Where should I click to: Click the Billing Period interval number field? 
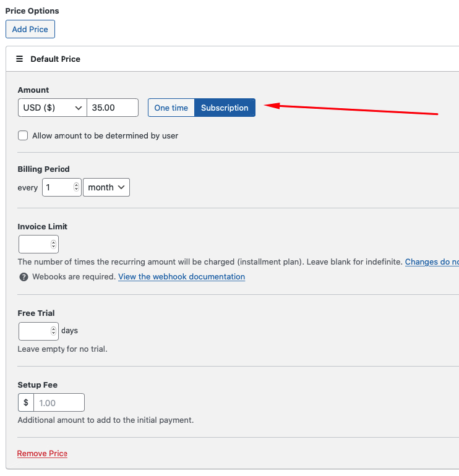coord(58,187)
